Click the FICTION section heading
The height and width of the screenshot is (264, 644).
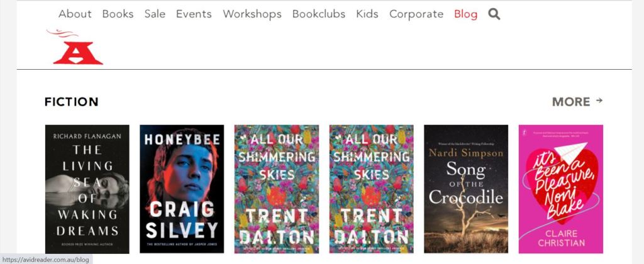(x=72, y=102)
